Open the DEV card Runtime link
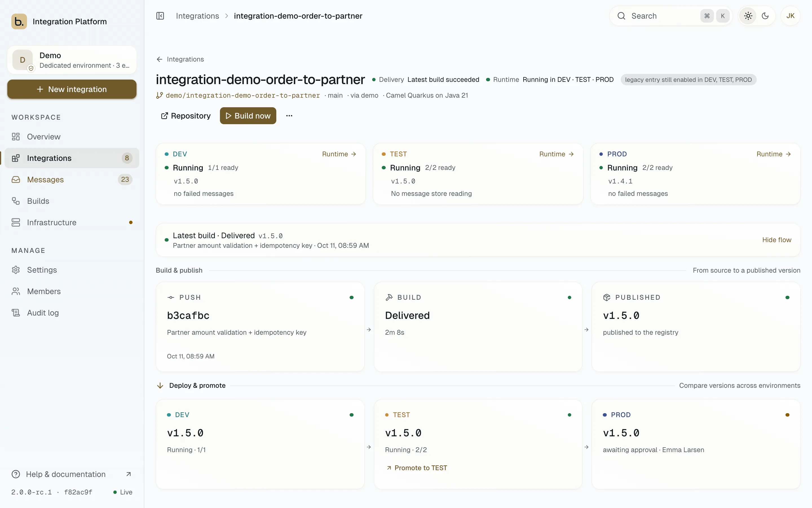The image size is (812, 508). [339, 154]
